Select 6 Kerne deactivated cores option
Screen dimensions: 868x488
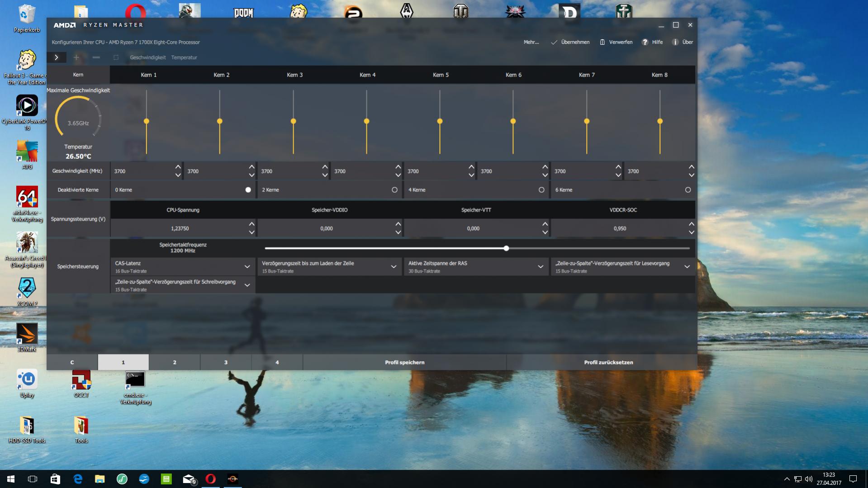pos(688,190)
